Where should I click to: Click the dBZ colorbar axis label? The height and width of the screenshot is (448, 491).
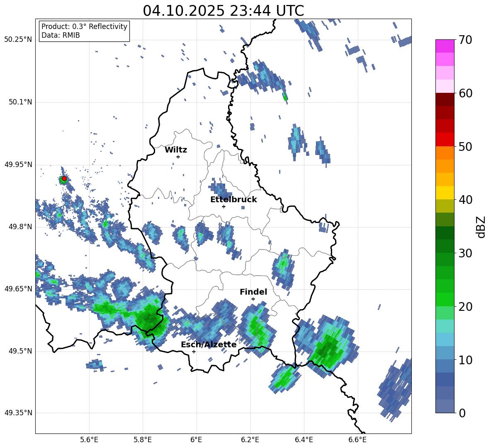(x=481, y=227)
